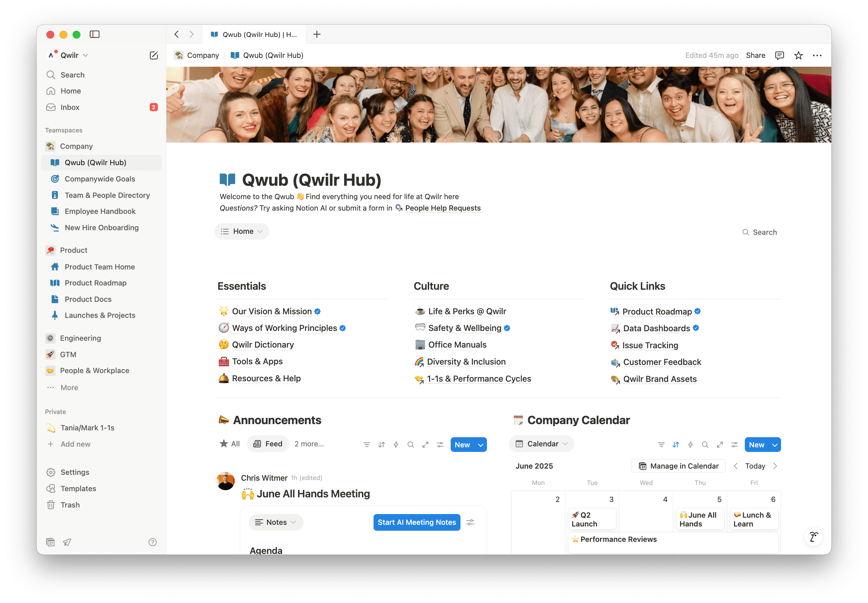Image resolution: width=868 pixels, height=603 pixels.
Task: Filter the Announcements feed
Action: [367, 444]
